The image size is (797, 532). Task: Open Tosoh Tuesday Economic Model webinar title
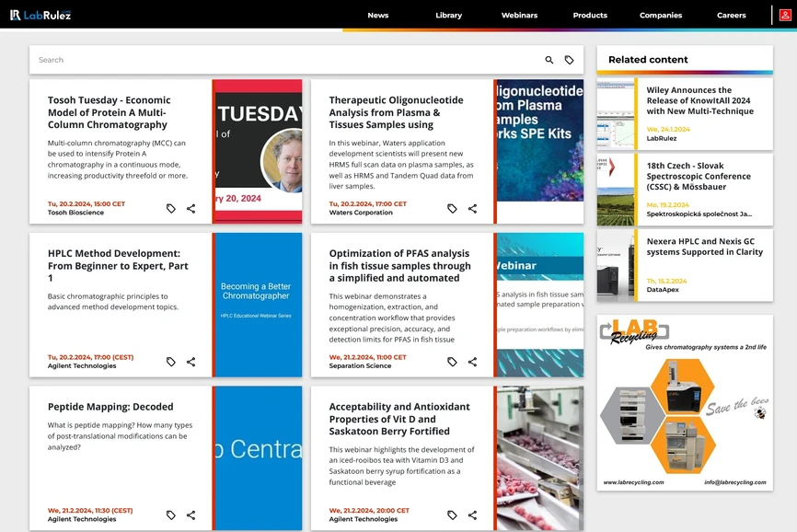109,112
